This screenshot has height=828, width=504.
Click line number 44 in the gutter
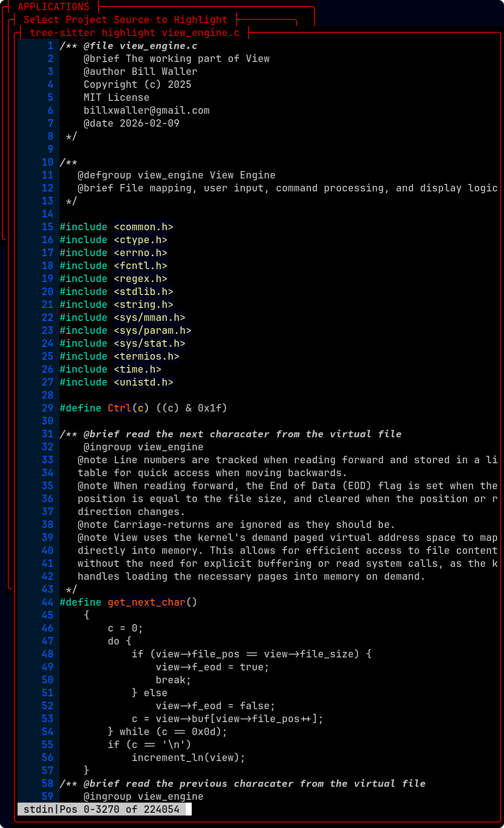[48, 602]
